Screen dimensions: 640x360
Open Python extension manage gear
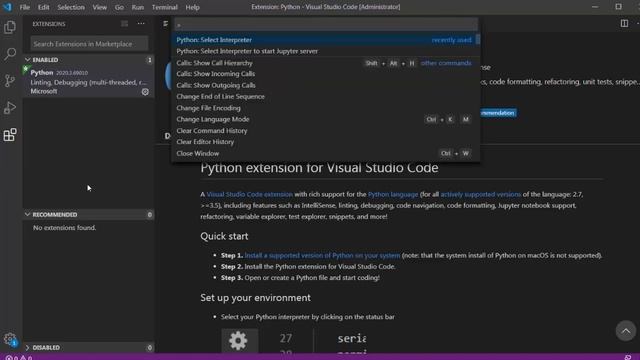[145, 92]
